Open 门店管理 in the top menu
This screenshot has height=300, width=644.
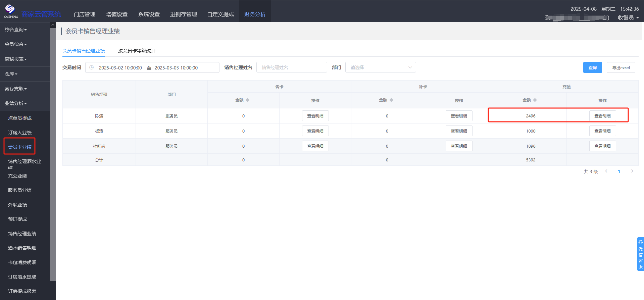[x=85, y=14]
